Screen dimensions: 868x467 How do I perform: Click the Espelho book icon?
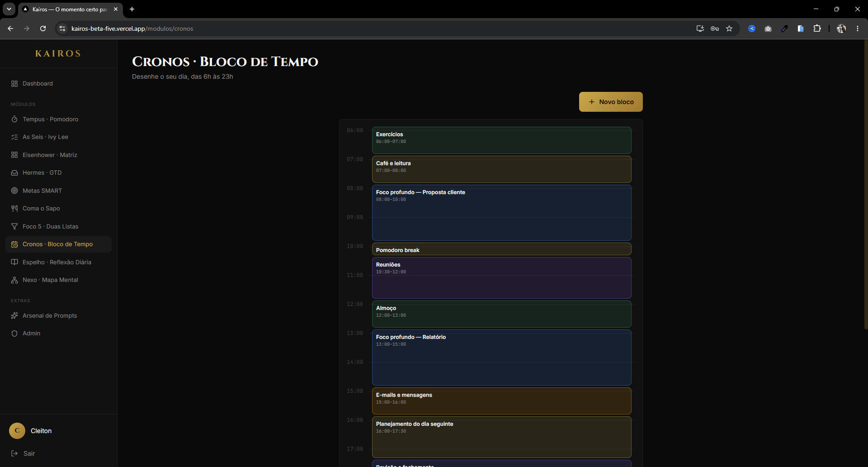pyautogui.click(x=14, y=262)
